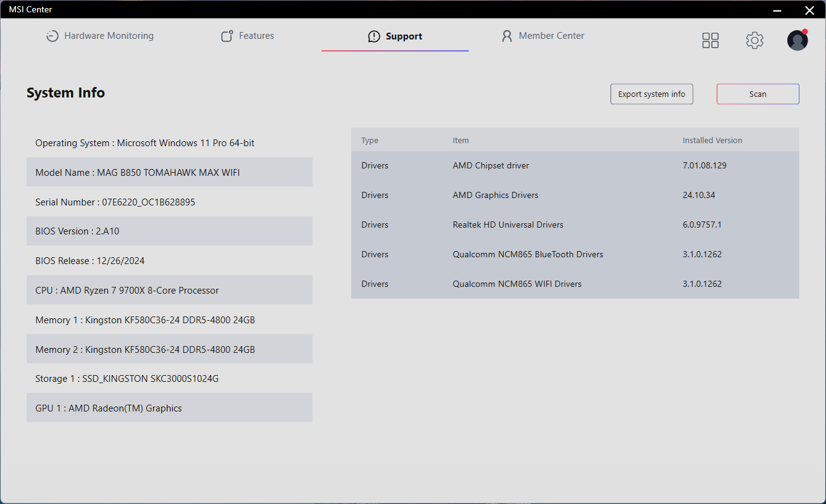Click the BIOS Version info row

169,231
